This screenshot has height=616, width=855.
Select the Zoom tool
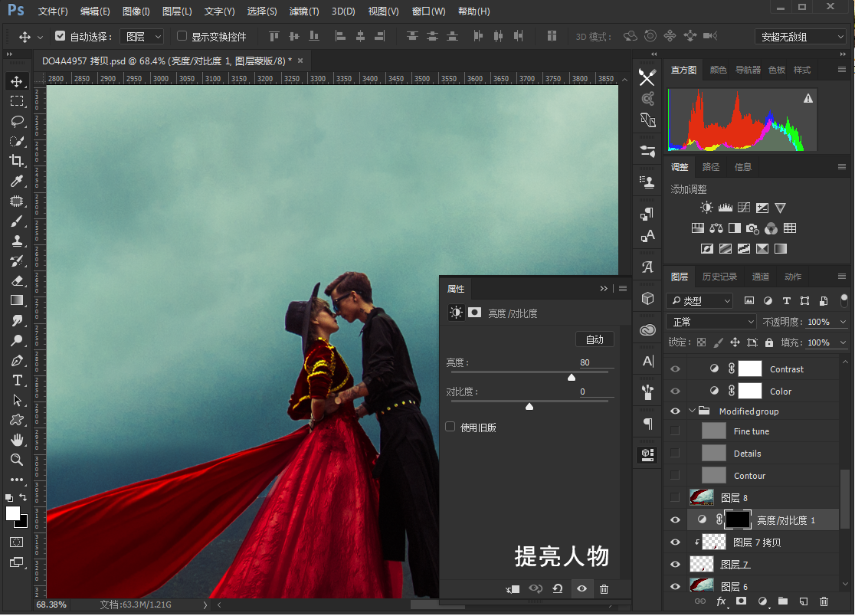[17, 460]
